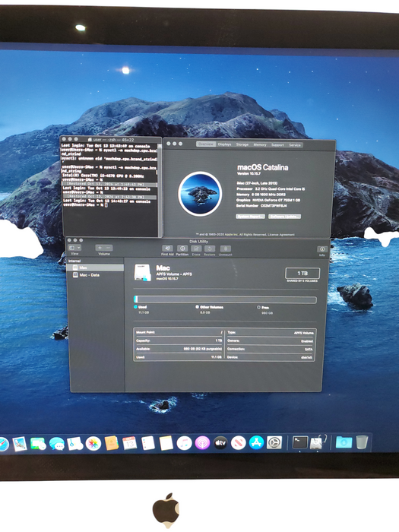Open the Downloads folder in dock

pyautogui.click(x=344, y=442)
